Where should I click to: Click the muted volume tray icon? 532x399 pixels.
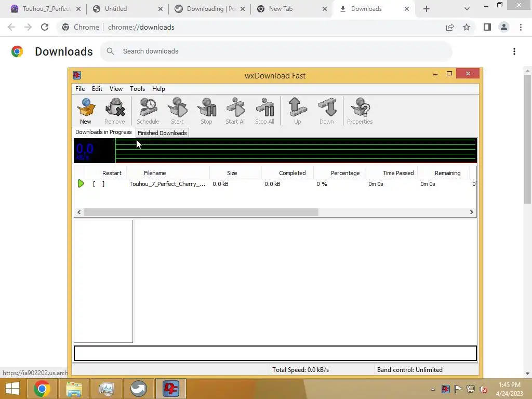(483, 389)
